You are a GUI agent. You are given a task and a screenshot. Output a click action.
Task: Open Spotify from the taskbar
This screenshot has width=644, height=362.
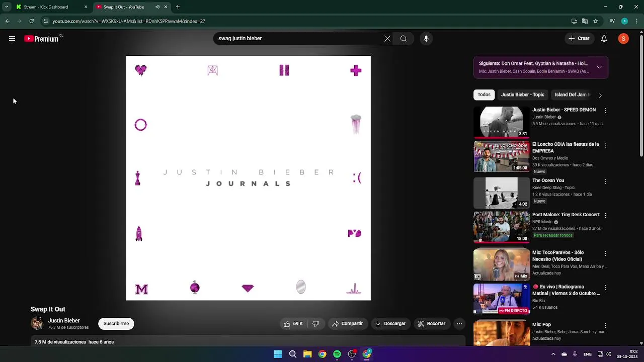pyautogui.click(x=337, y=354)
